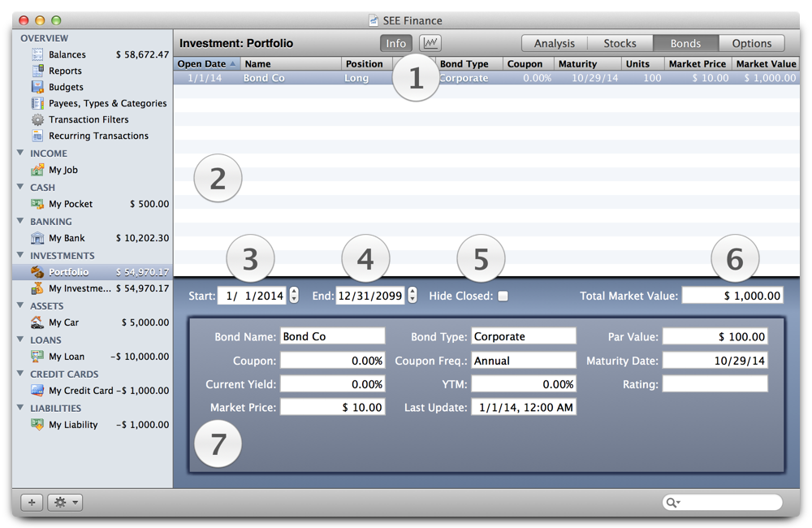Click the YTM field

[524, 384]
